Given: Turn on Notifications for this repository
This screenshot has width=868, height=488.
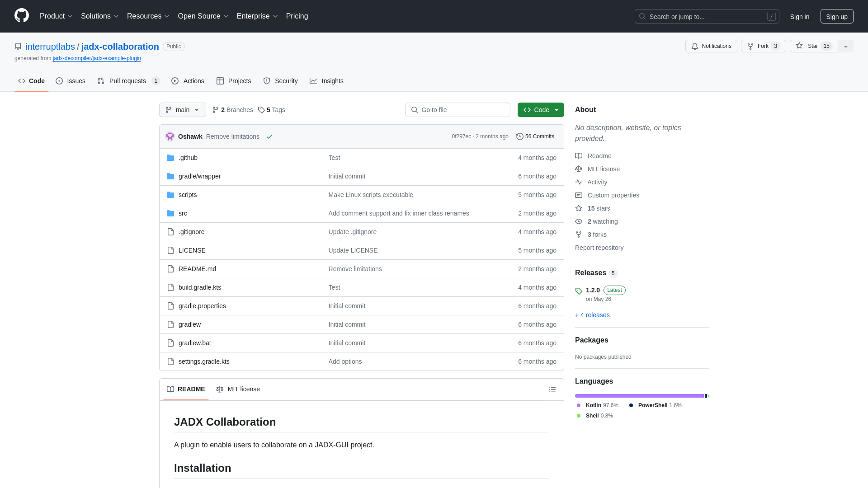Looking at the screenshot, I should (711, 46).
